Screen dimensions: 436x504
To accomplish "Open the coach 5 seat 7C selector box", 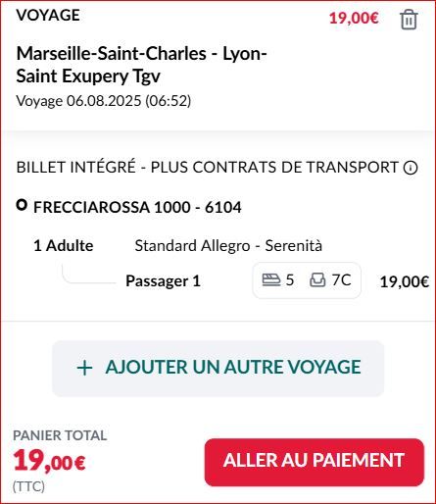I will (307, 280).
